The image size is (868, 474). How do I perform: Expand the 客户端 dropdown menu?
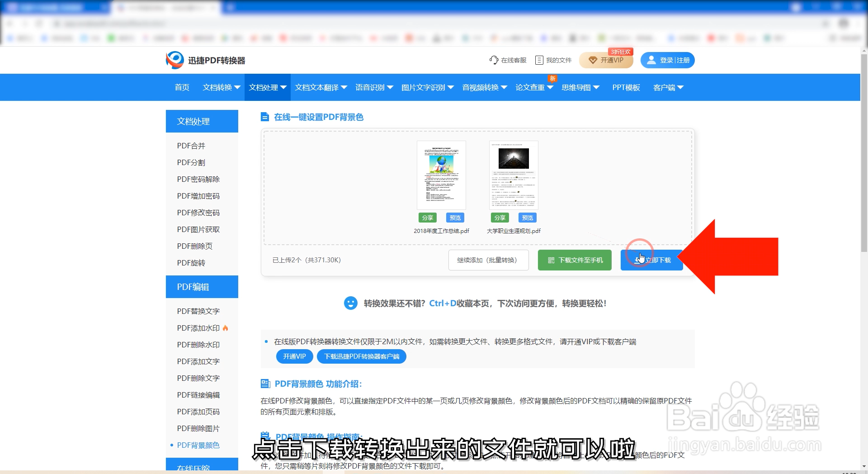[x=680, y=87]
